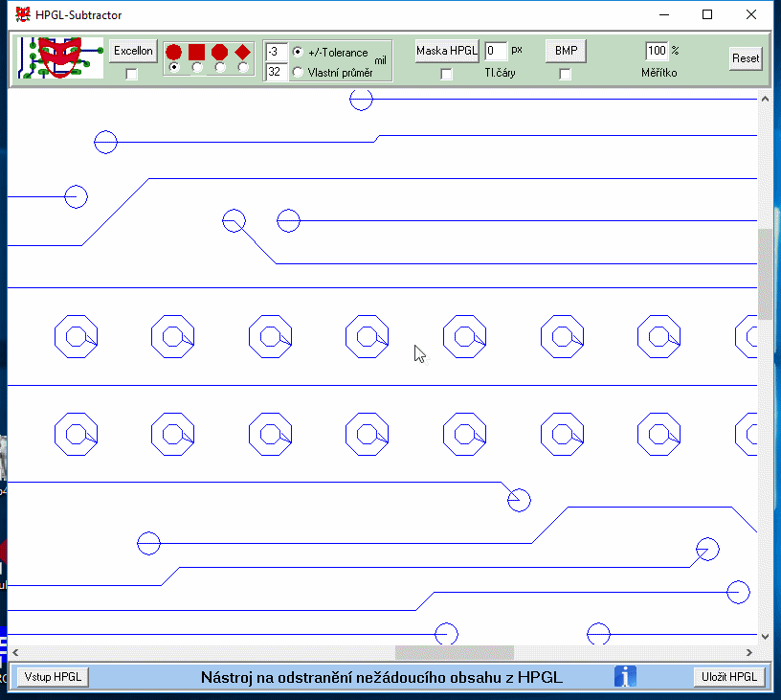Click the Vstup HPGL button
The image size is (781, 700).
coord(53,677)
